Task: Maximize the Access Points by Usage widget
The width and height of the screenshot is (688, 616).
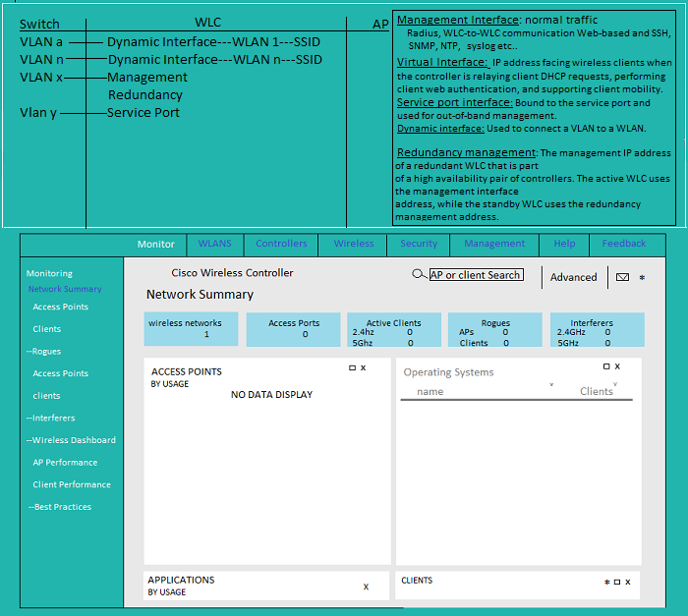Action: pos(352,367)
